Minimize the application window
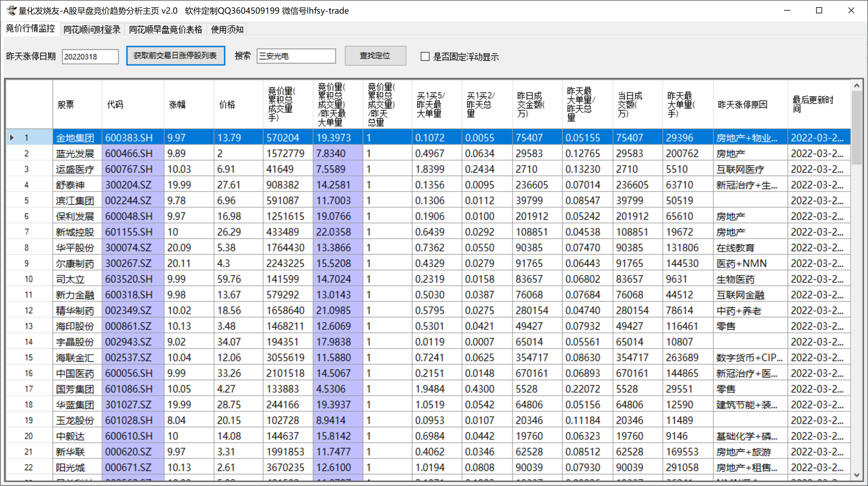Image resolution: width=868 pixels, height=486 pixels. click(787, 10)
